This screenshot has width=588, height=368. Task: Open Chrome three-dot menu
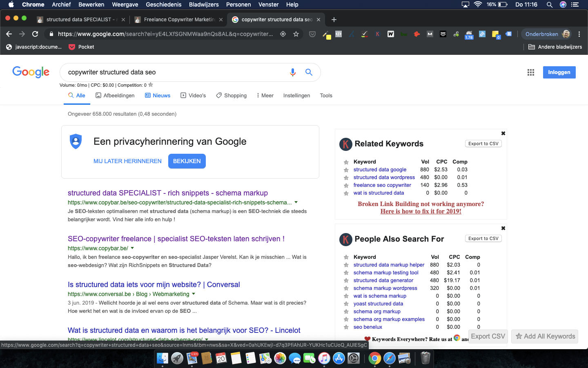(x=579, y=34)
